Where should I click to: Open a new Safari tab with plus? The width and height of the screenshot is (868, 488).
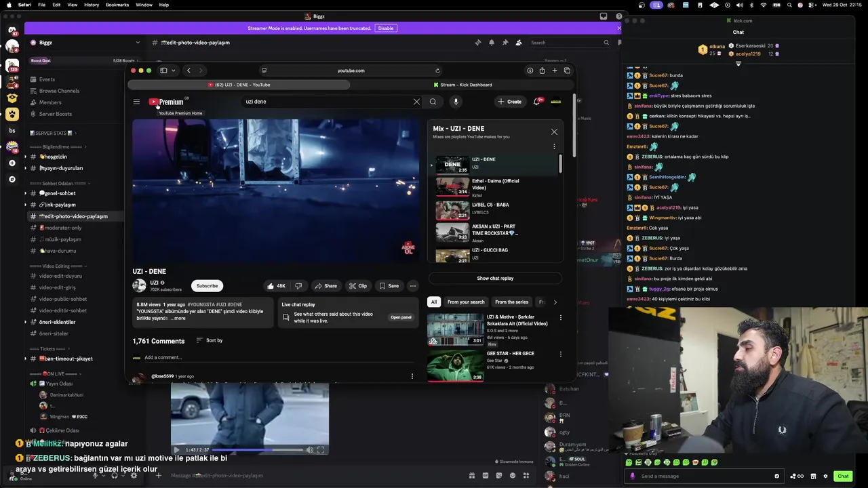pyautogui.click(x=554, y=70)
